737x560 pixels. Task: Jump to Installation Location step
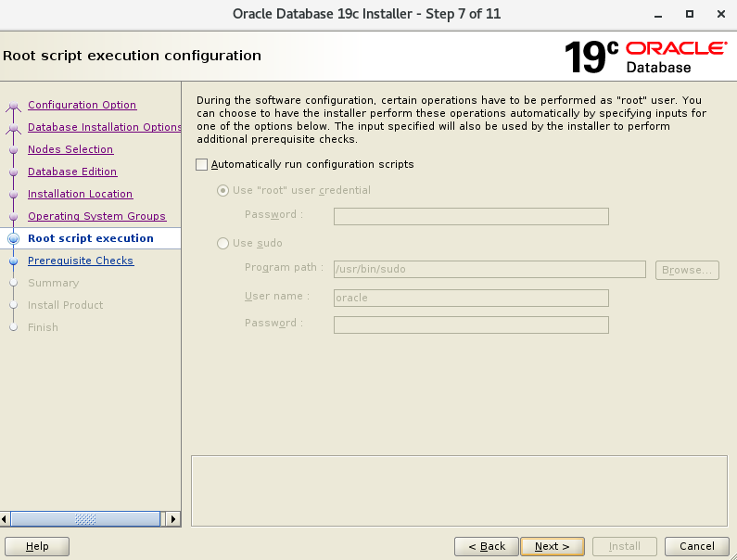80,194
